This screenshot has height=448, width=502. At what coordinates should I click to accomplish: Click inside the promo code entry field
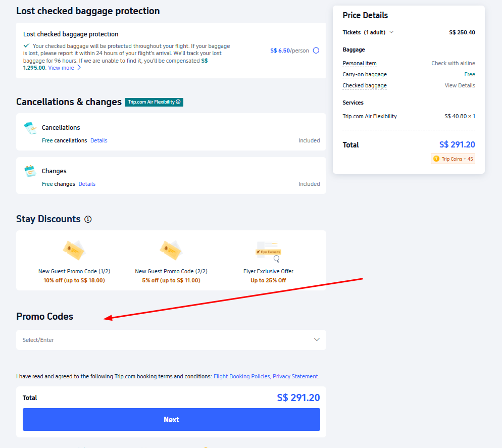[152, 339]
